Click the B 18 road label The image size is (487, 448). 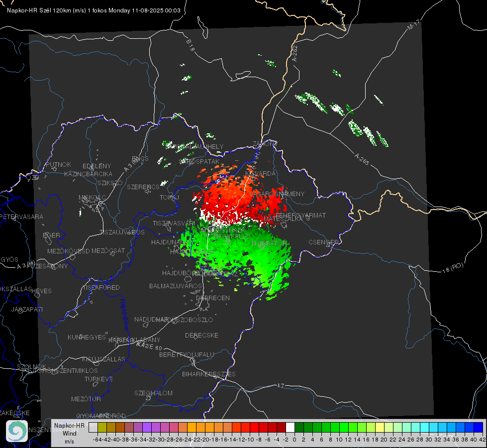191,45
